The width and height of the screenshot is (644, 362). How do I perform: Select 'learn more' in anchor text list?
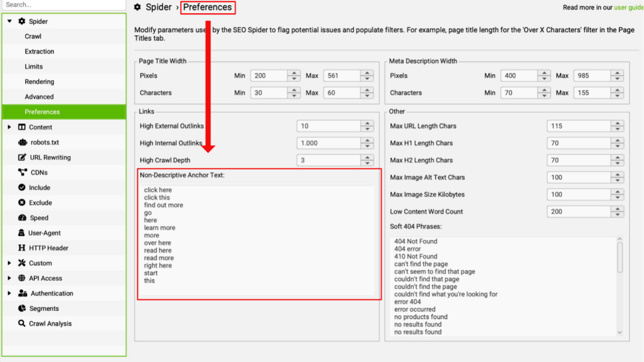(160, 228)
